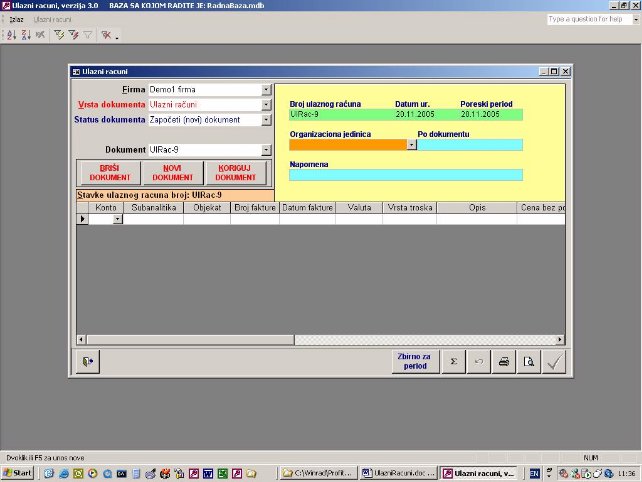
Task: Click the Zbirno za period button
Action: [411, 362]
